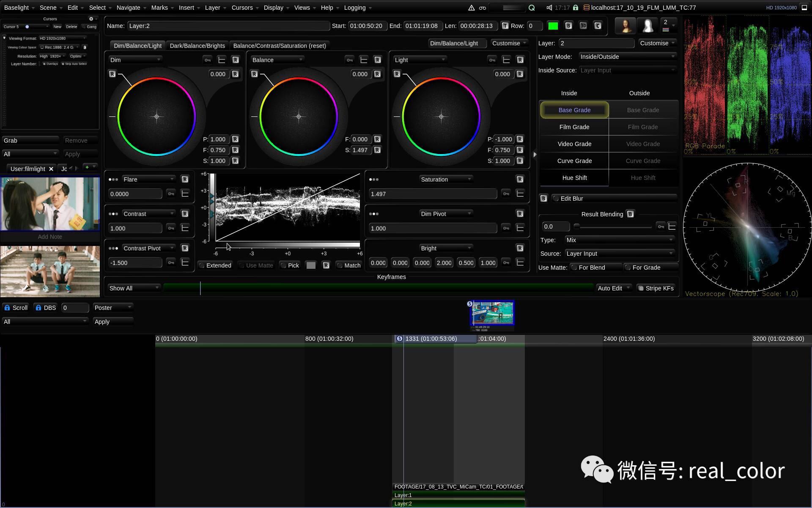Viewport: 812px width, 508px height.
Task: Open the Result Blending Type Mix dropdown
Action: click(619, 240)
